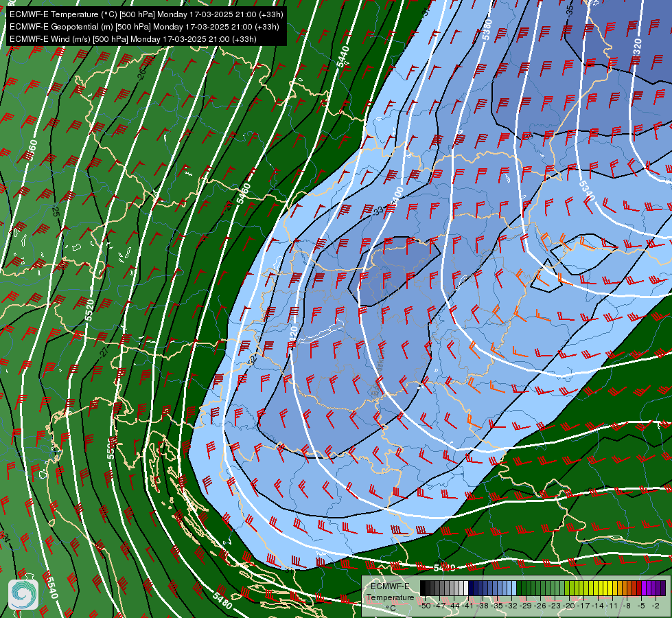This screenshot has height=618, width=672.
Task: Click the -33 isotherm label on map
Action: [x=378, y=211]
